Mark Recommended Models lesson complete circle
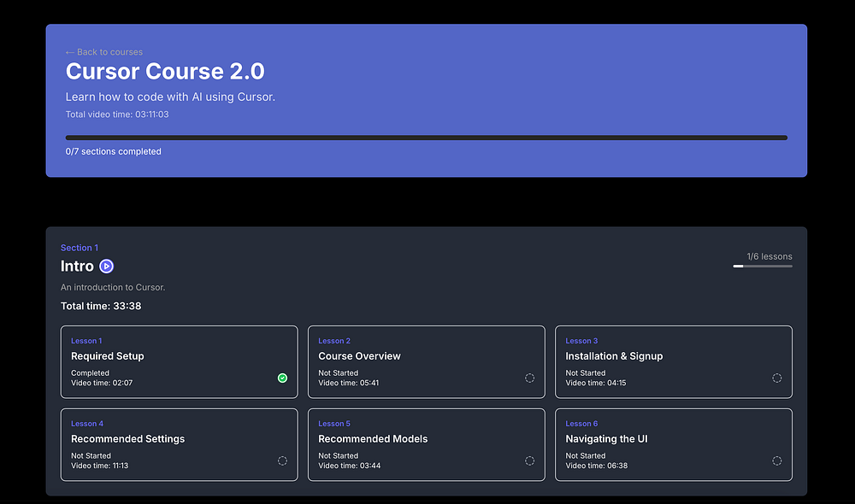This screenshot has width=855, height=504. (x=529, y=460)
